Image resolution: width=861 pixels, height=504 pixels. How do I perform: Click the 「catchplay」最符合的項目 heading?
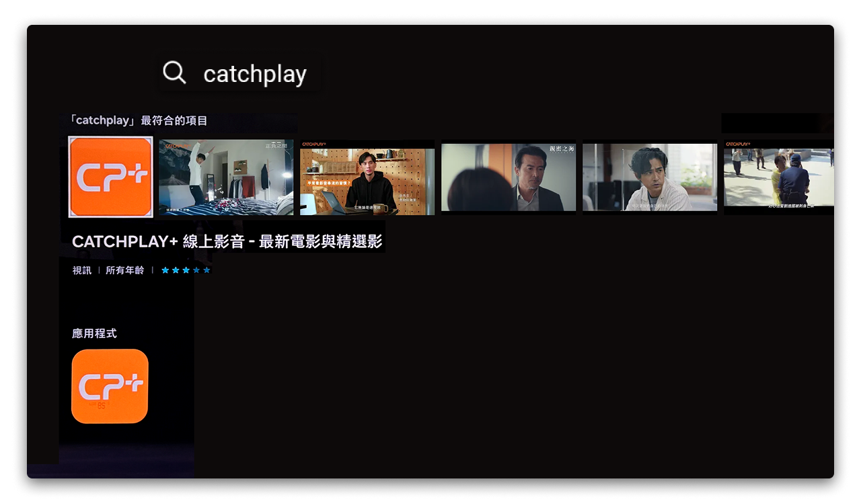[x=139, y=120]
